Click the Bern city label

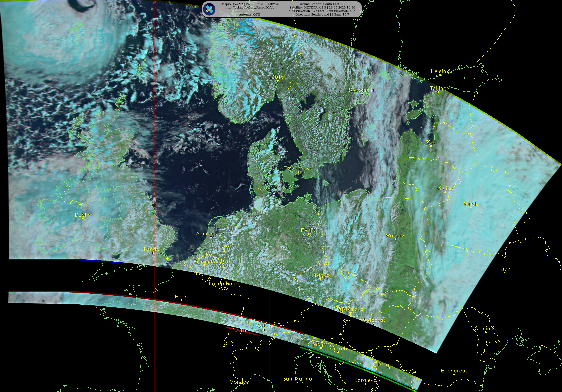click(x=240, y=330)
